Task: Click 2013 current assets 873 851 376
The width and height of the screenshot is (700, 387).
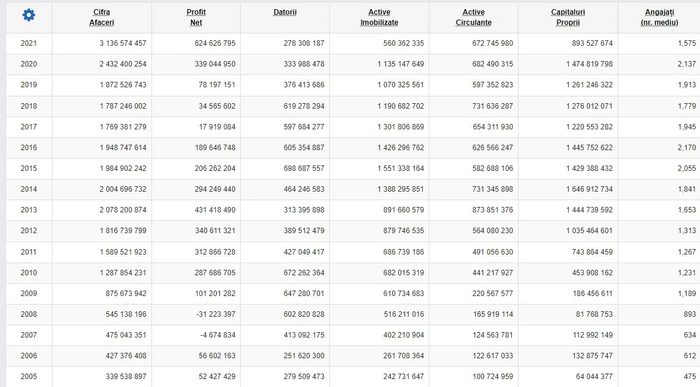Action: [x=492, y=210]
